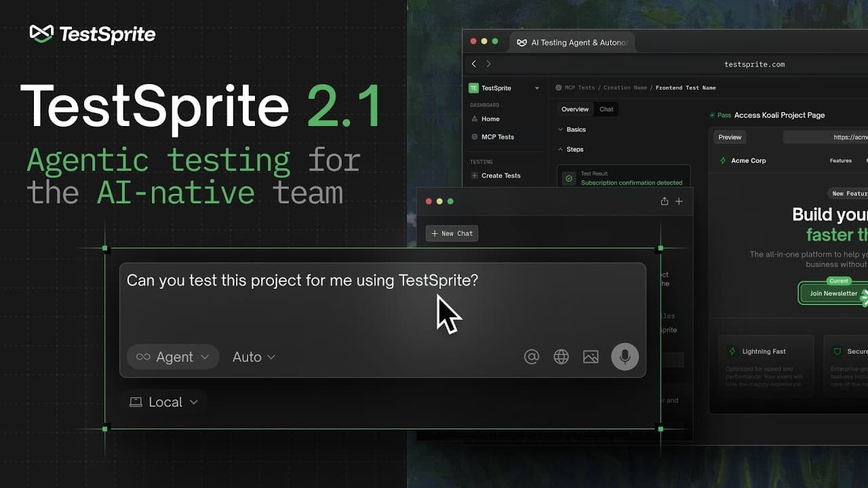868x488 pixels.
Task: Select Features in the Acme Corp navbar
Action: [840, 161]
